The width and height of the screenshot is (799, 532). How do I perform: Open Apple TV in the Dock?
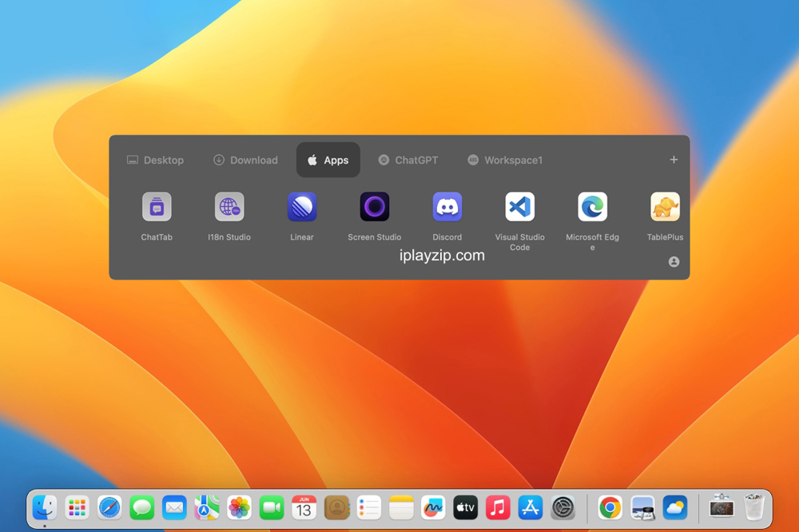point(466,507)
